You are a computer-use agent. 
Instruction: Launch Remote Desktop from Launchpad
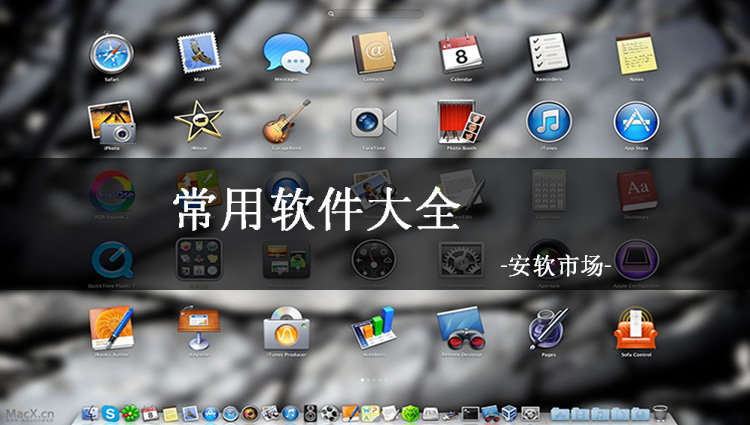coord(461,329)
